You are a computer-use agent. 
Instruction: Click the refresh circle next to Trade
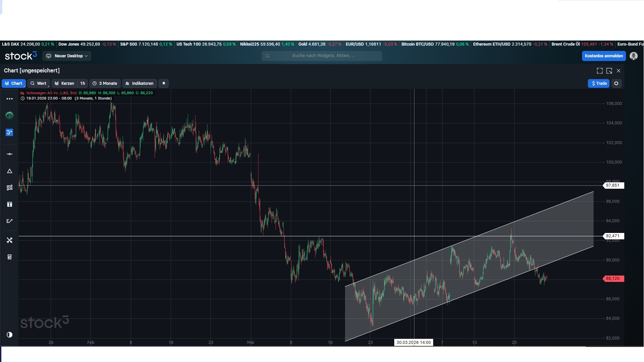[x=616, y=83]
